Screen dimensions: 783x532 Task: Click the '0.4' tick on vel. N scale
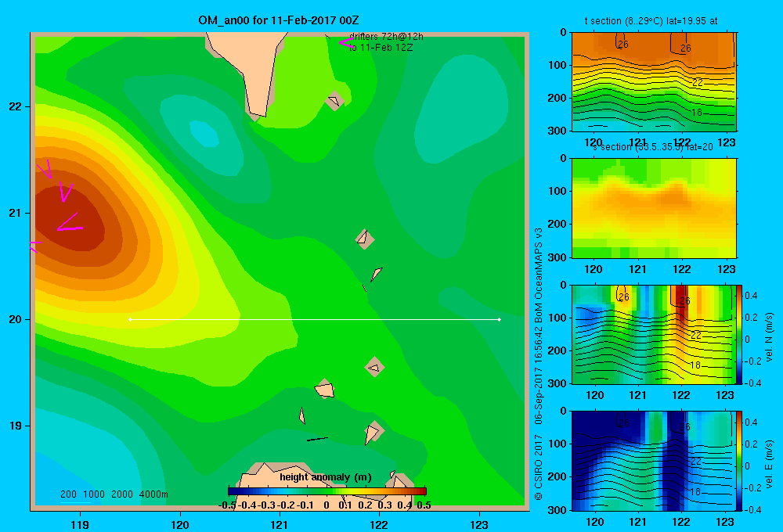(x=751, y=296)
